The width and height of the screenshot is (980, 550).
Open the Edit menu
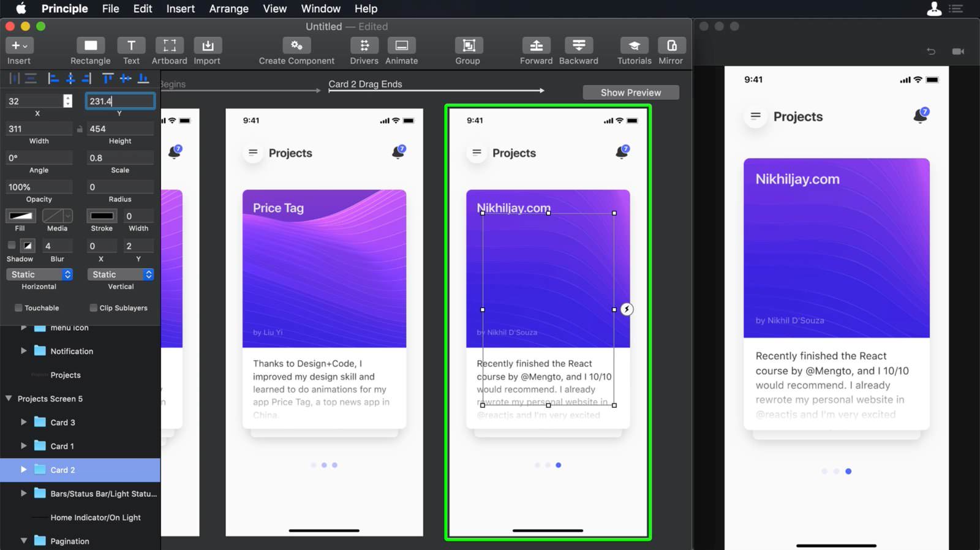pyautogui.click(x=143, y=9)
